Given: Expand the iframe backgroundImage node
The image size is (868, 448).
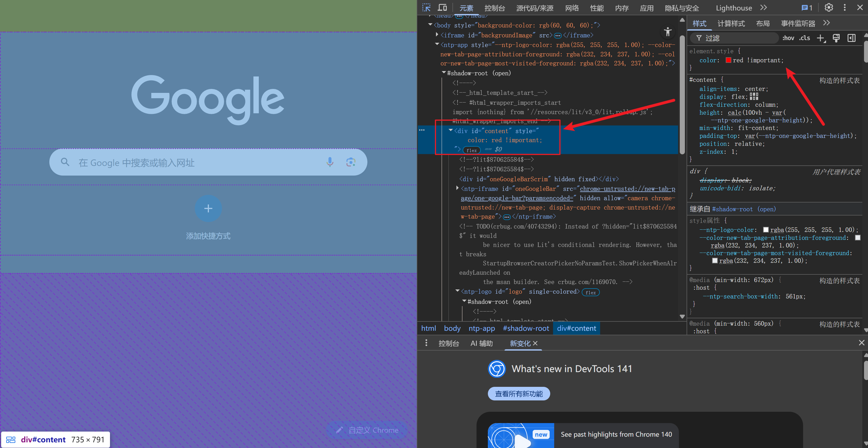Looking at the screenshot, I should click(437, 35).
